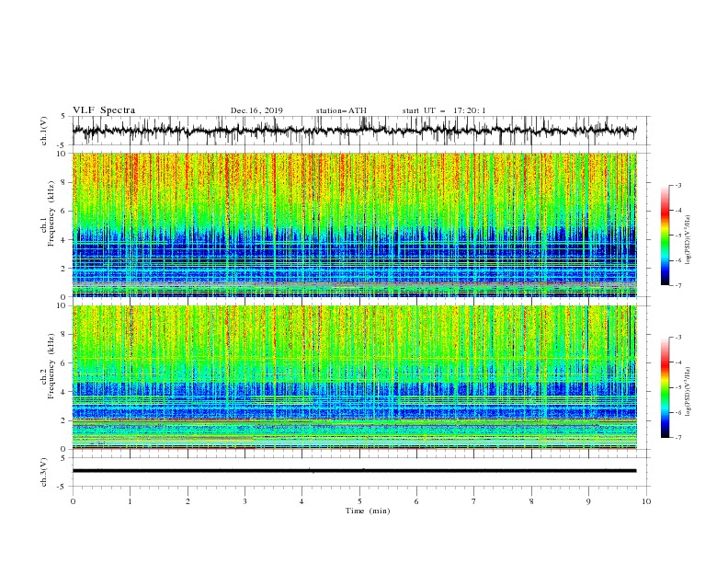
Task: Click the ch.2 spectrogram color scale bar
Action: click(665, 387)
